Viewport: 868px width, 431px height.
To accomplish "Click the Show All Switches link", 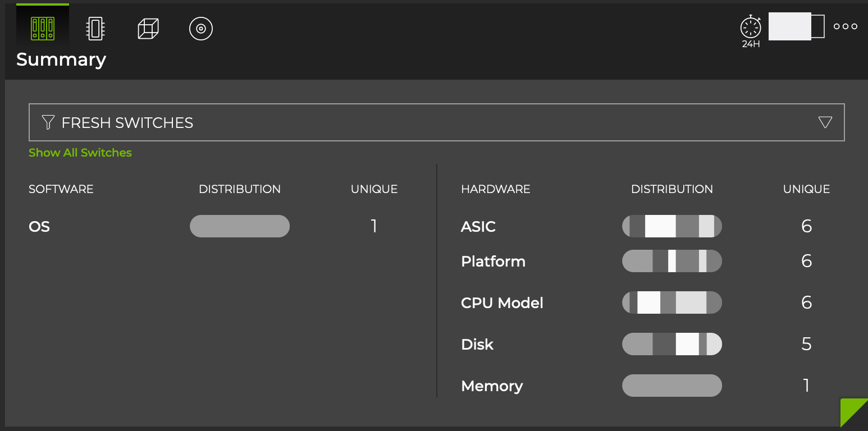I will (x=80, y=153).
